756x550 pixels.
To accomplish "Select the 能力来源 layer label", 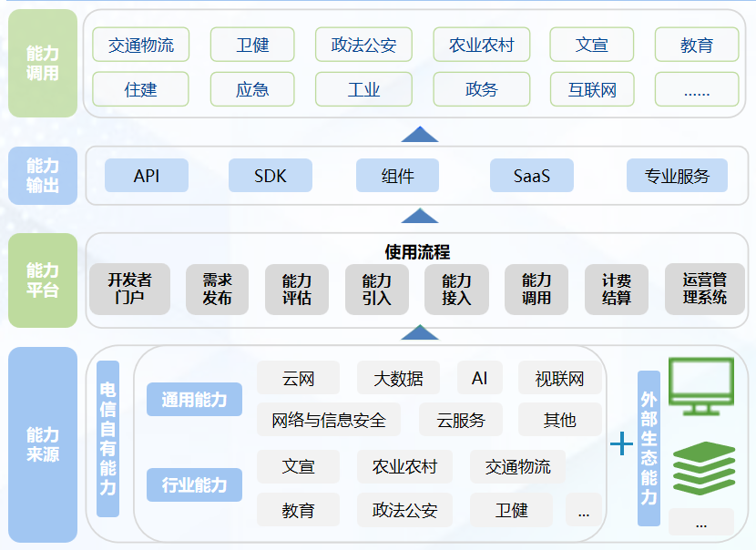I will (43, 444).
